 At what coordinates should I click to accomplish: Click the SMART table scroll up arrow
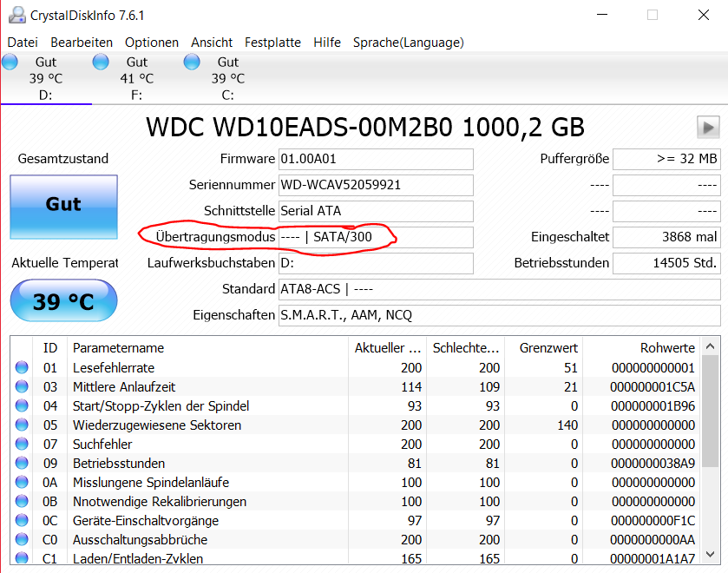pyautogui.click(x=710, y=346)
